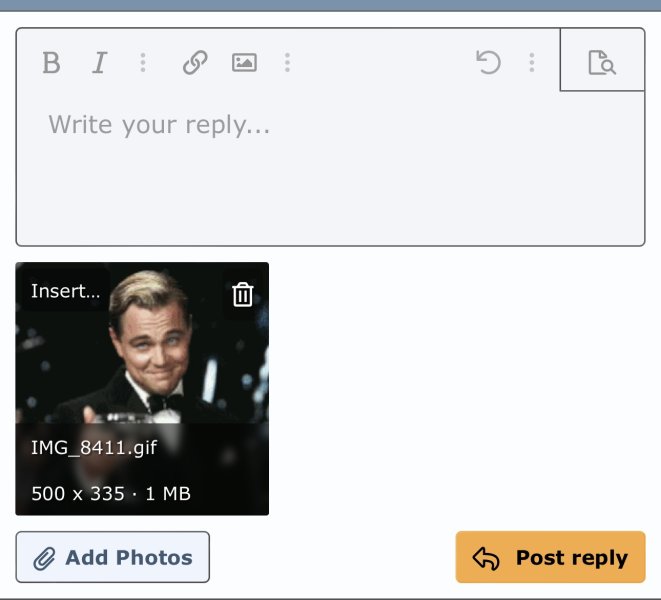Toggle bold text formatting
Image resolution: width=661 pixels, height=600 pixels.
click(52, 64)
